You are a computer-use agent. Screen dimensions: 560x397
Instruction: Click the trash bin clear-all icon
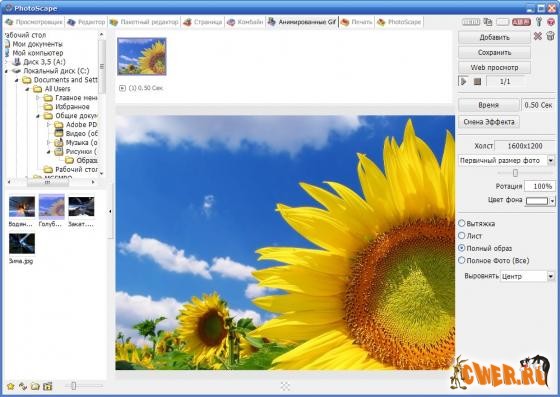coord(550,36)
